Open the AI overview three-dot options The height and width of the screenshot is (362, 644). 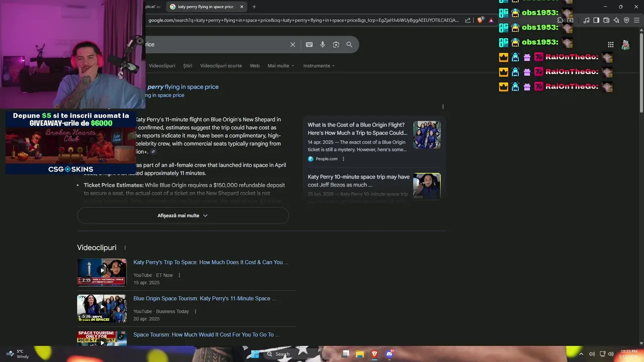tap(443, 107)
